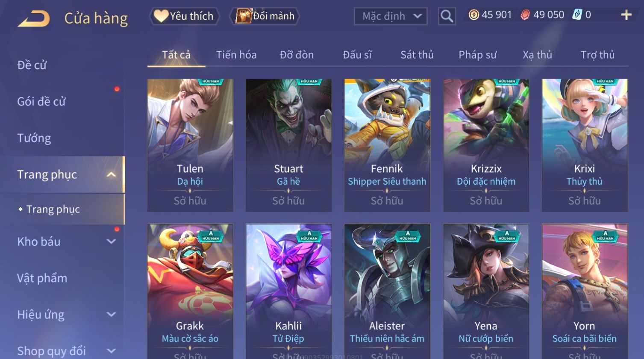Open Đổi mảnh chest exchange
Screen dimensions: 644x359
coord(265,16)
